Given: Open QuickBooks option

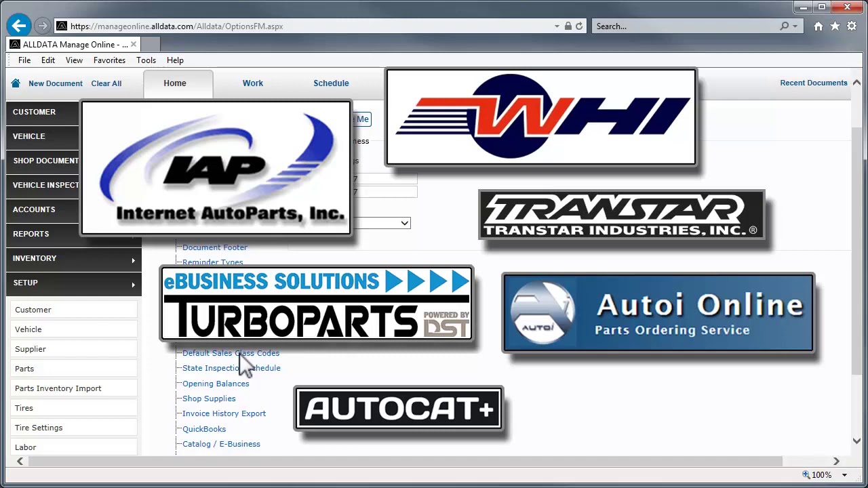Looking at the screenshot, I should 204,429.
